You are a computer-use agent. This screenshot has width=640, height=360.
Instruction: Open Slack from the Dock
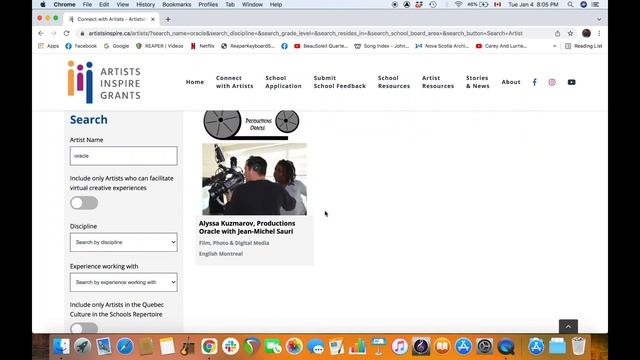pos(231,347)
